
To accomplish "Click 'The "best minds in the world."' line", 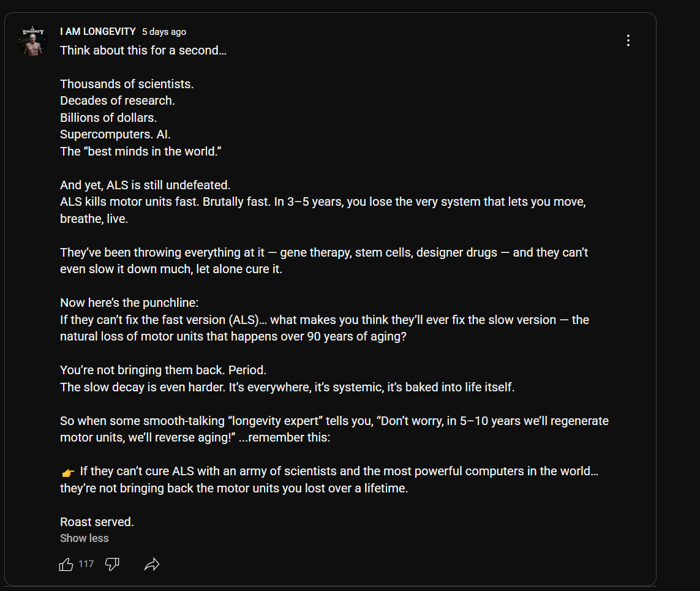I will pyautogui.click(x=140, y=151).
